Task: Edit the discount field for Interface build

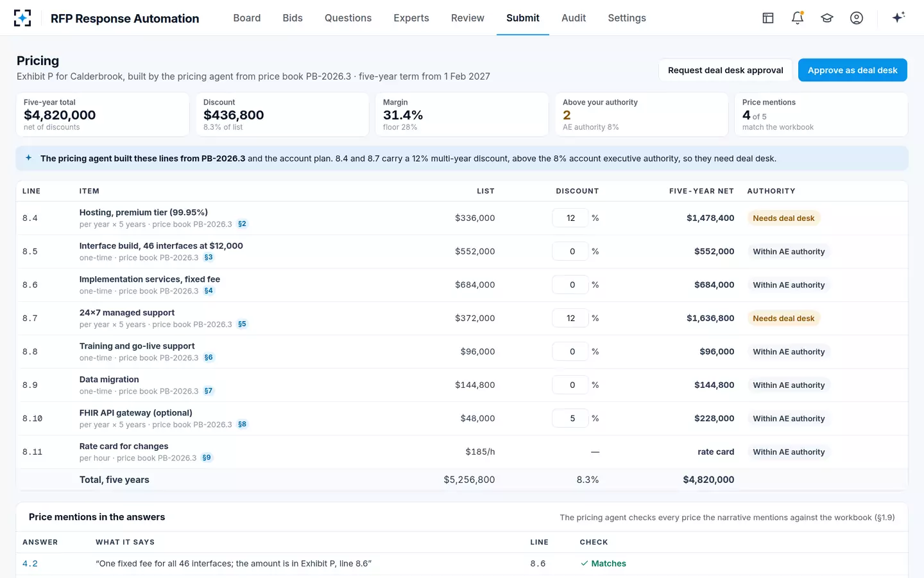Action: coord(570,251)
